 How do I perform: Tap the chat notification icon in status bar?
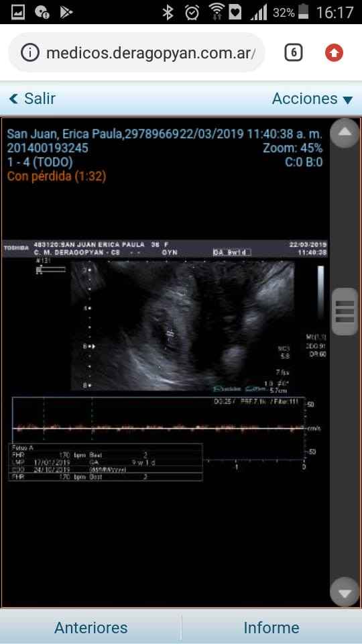tap(42, 12)
